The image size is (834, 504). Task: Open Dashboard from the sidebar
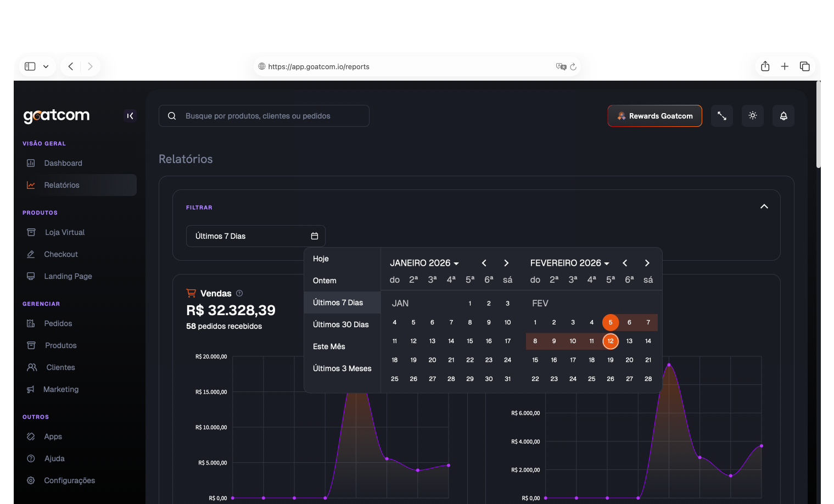point(63,163)
